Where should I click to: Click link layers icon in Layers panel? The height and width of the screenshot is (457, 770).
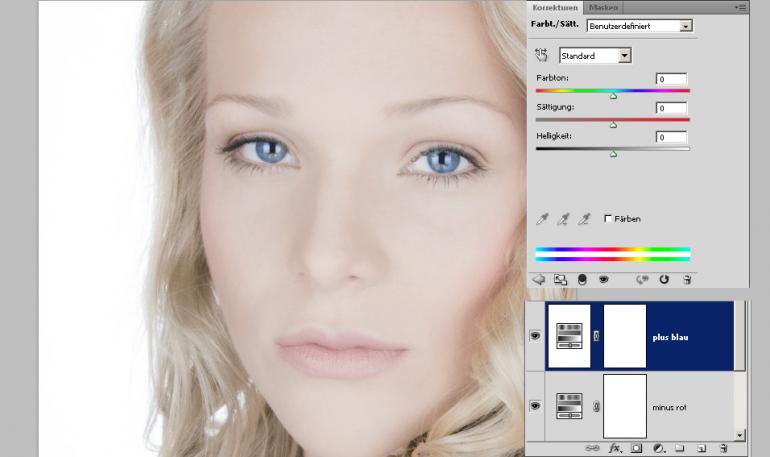(593, 448)
